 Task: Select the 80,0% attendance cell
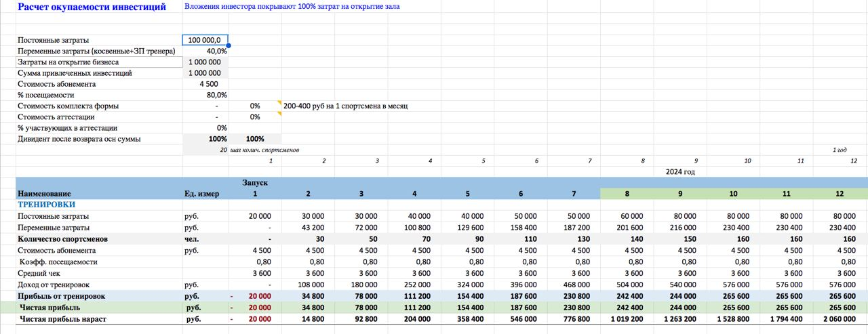tap(205, 95)
